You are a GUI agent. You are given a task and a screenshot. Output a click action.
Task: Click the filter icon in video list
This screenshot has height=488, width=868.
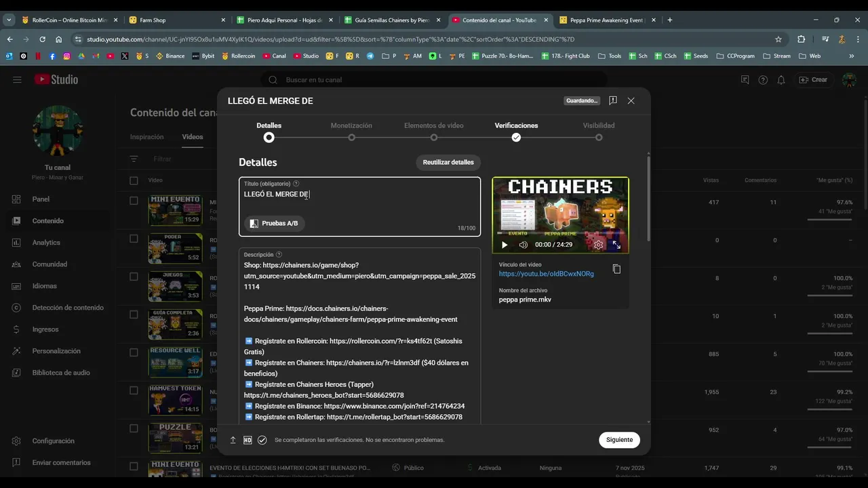134,159
